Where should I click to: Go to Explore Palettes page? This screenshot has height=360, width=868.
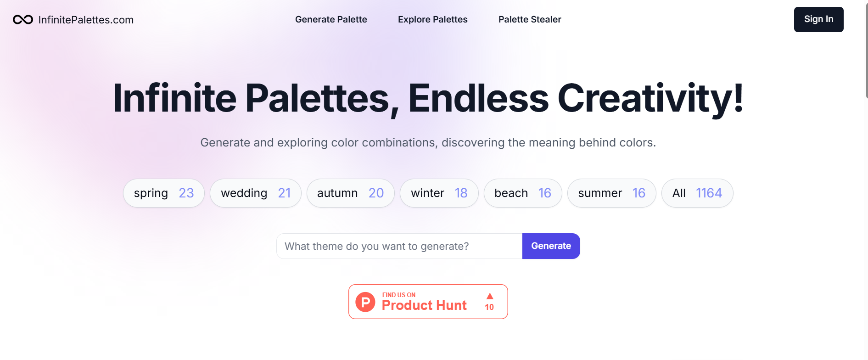[433, 19]
